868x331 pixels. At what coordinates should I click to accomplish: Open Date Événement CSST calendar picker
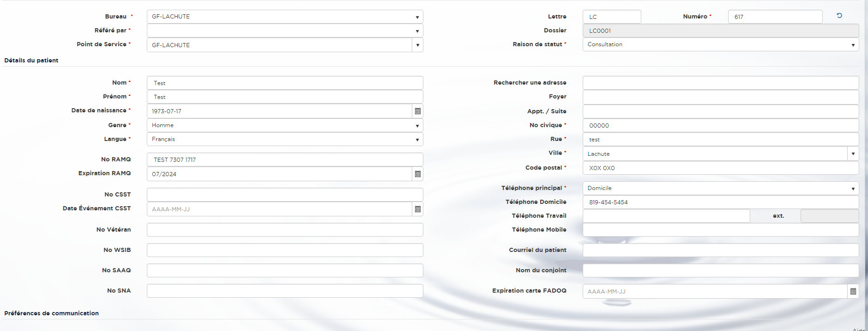(417, 209)
